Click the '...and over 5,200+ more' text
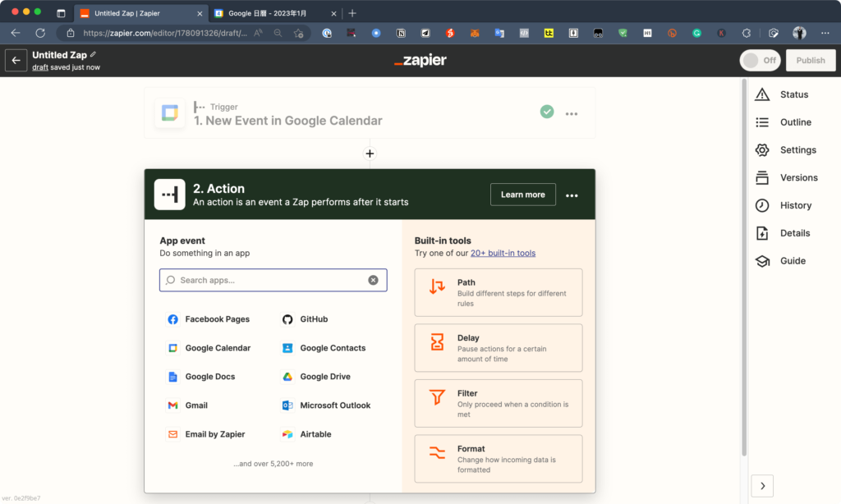The height and width of the screenshot is (504, 841). [x=273, y=464]
